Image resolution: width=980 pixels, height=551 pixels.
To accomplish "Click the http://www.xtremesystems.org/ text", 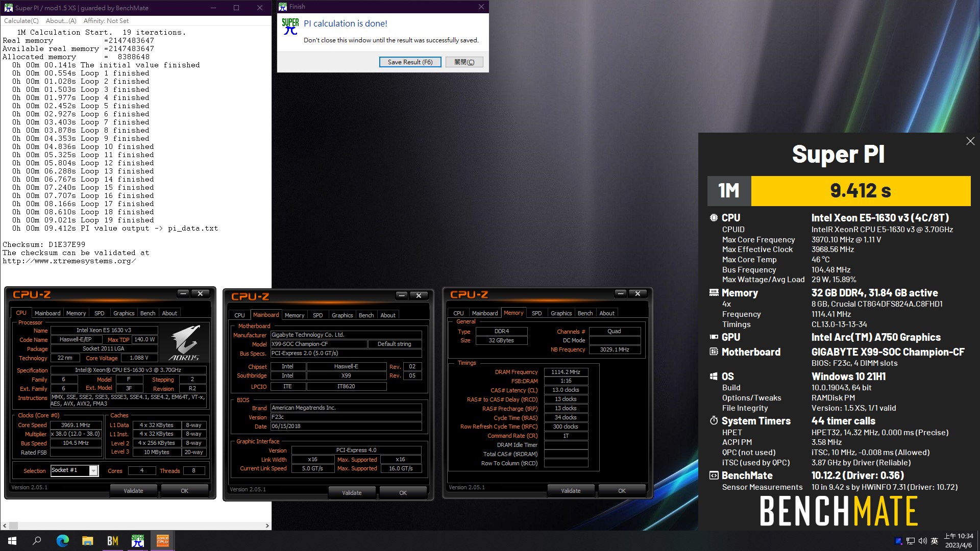I will pos(69,261).
